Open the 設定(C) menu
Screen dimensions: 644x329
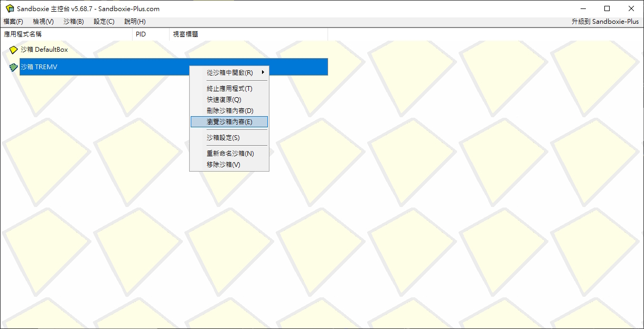[104, 22]
